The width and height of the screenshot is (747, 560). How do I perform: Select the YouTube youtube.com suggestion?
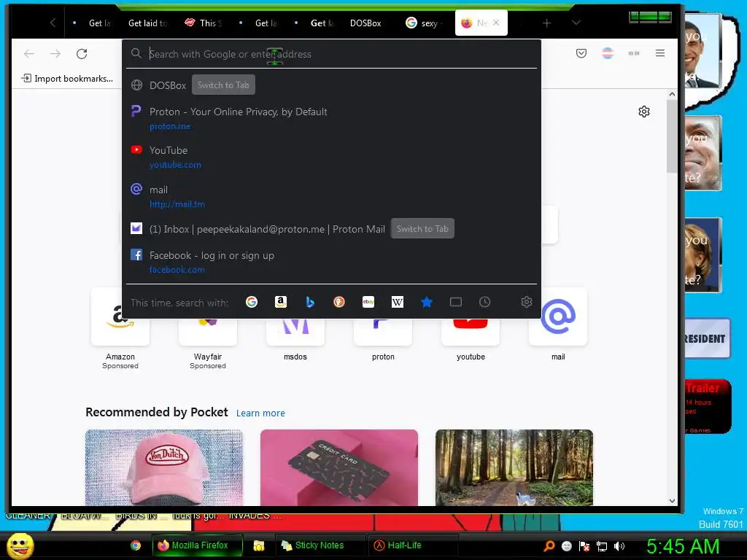click(x=332, y=157)
